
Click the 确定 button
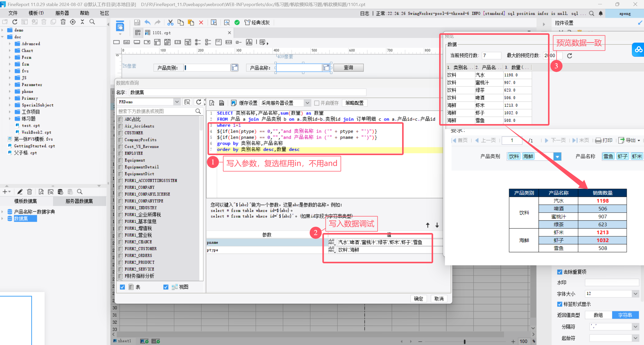coord(418,299)
